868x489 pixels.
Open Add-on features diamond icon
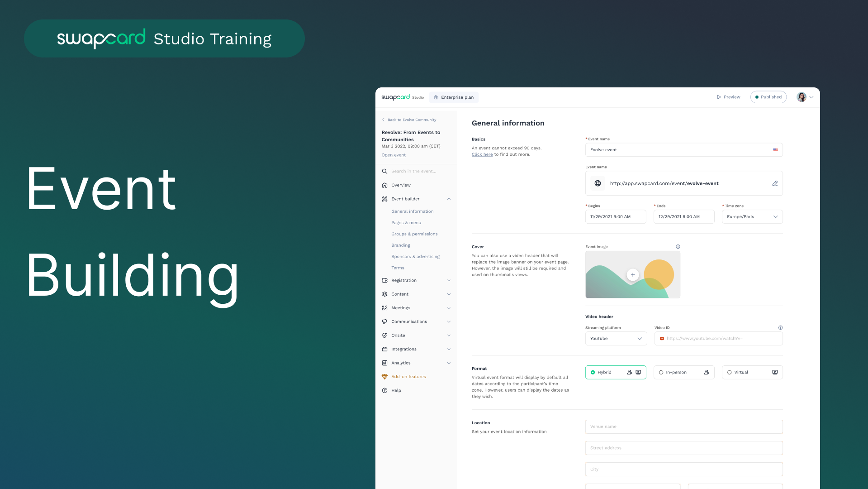384,377
